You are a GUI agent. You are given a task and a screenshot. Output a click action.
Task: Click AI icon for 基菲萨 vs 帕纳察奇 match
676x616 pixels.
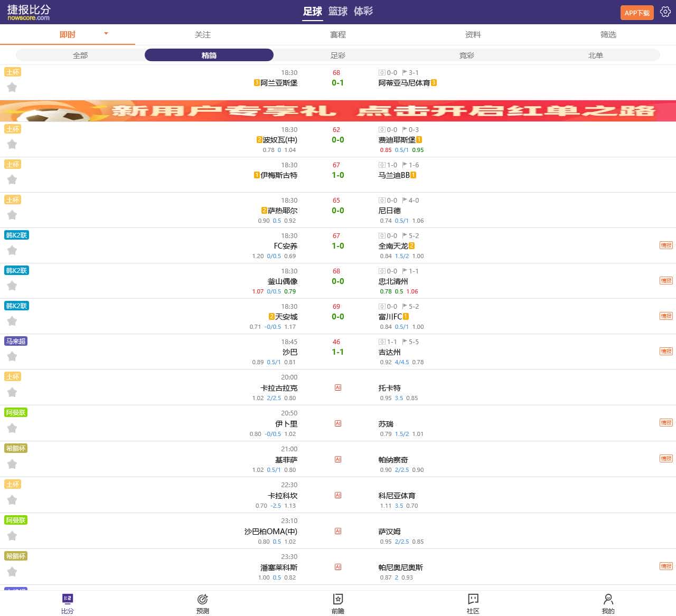pyautogui.click(x=338, y=459)
